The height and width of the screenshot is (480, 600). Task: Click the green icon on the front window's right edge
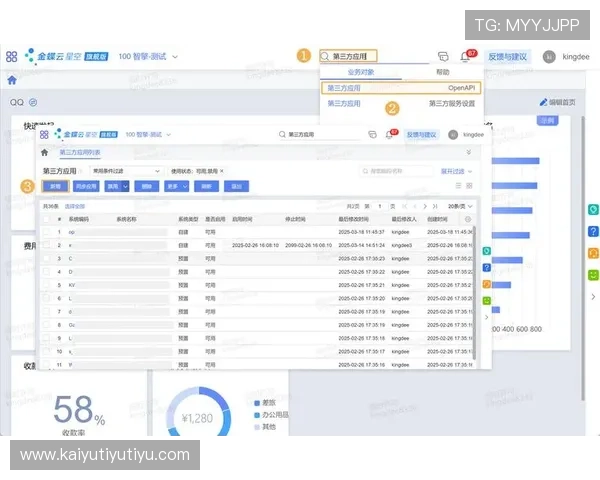click(487, 301)
